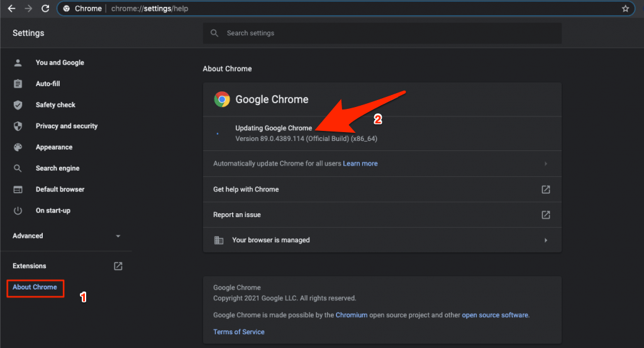The image size is (644, 348).
Task: Click the Updating Google Chrome status text
Action: 274,128
